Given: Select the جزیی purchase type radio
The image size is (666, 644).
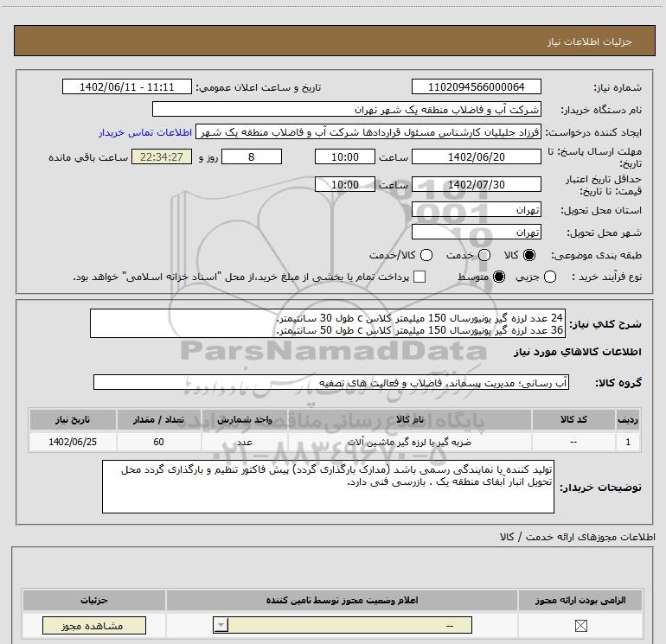Looking at the screenshot, I should pyautogui.click(x=550, y=277).
